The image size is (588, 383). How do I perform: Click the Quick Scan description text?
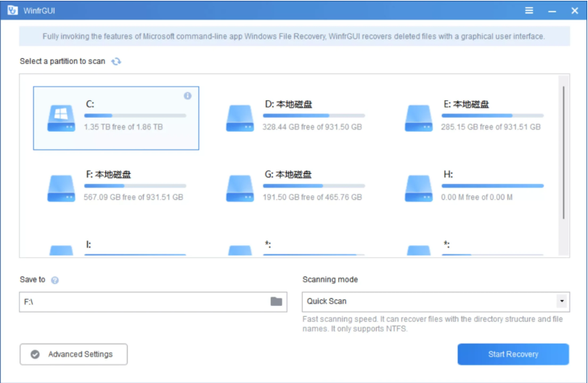click(x=433, y=323)
